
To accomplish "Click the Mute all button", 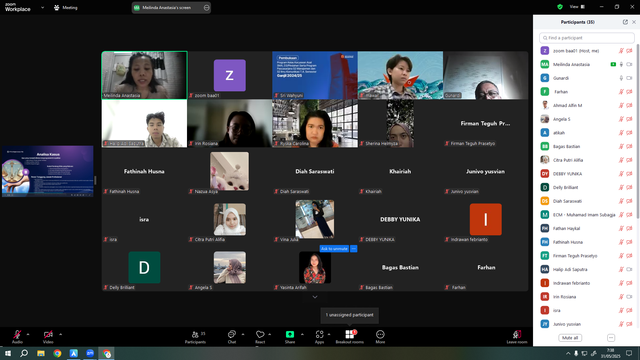I will [x=570, y=338].
